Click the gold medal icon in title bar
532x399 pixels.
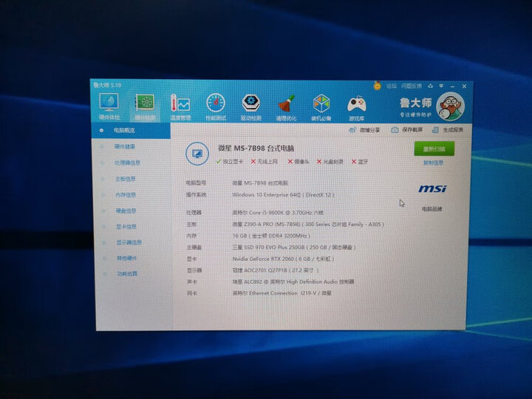pos(377,86)
